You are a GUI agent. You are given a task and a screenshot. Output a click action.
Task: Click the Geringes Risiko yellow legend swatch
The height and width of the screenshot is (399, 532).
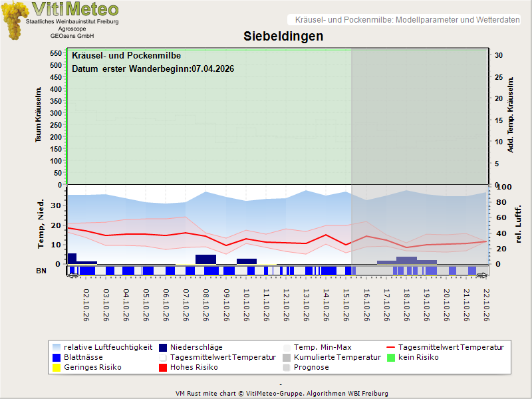click(x=57, y=368)
